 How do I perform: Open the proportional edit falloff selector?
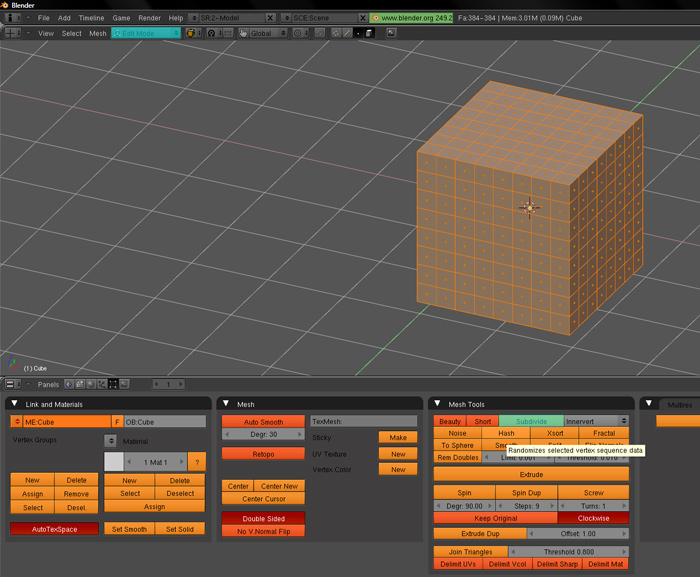point(299,33)
